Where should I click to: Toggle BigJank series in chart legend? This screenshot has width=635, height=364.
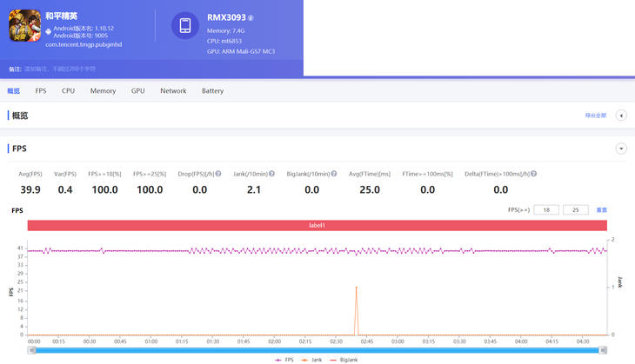[344, 359]
